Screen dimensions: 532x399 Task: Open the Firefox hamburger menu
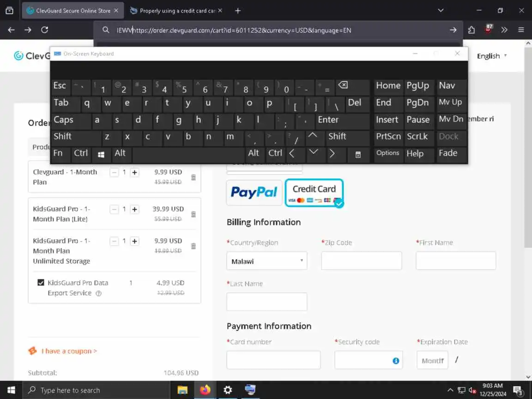(521, 30)
